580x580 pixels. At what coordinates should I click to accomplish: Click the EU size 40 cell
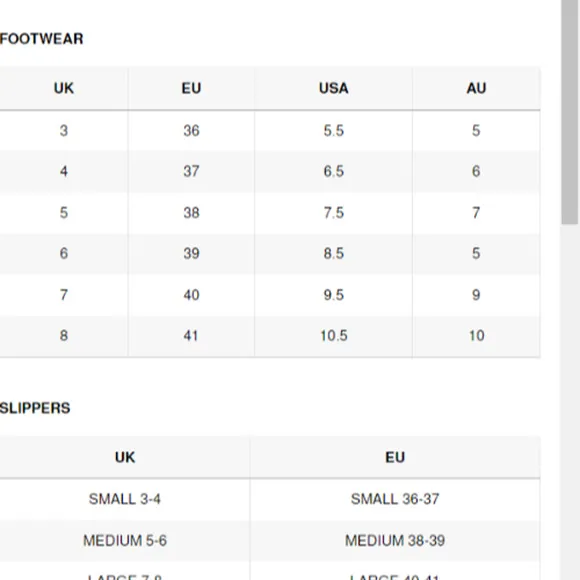[x=191, y=295]
